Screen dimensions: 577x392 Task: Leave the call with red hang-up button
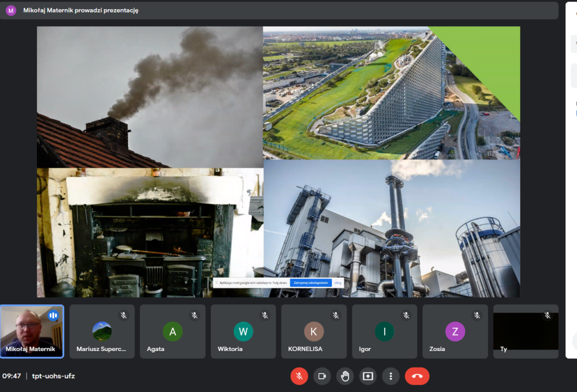pyautogui.click(x=417, y=376)
